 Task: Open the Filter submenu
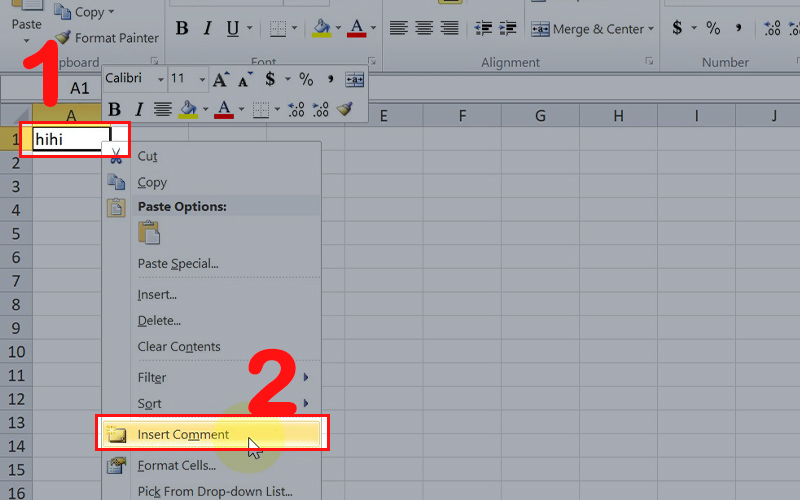(x=212, y=378)
